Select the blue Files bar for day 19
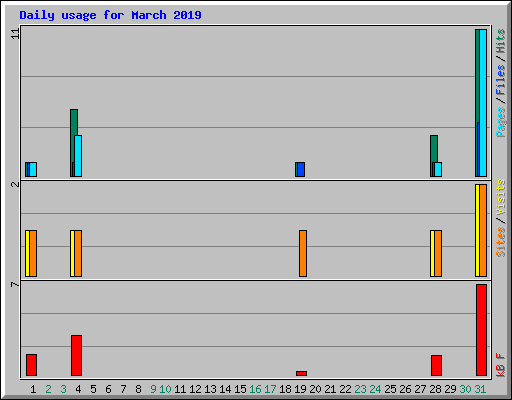 [301, 169]
